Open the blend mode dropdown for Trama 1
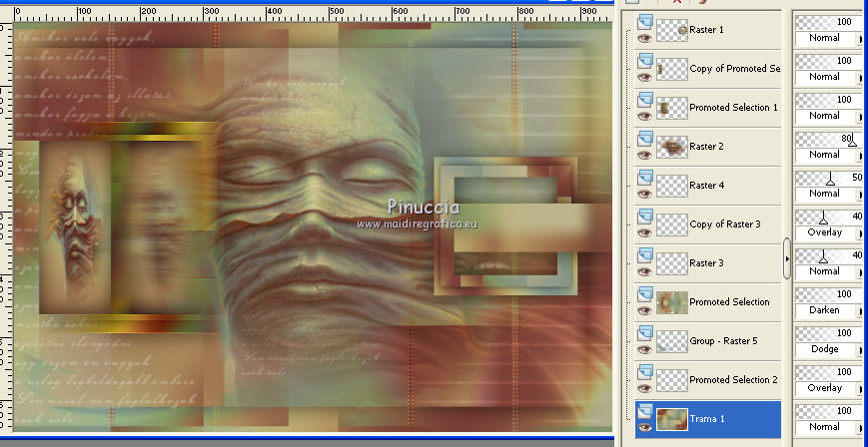Viewport: 868px width, 447px height. pos(829,427)
